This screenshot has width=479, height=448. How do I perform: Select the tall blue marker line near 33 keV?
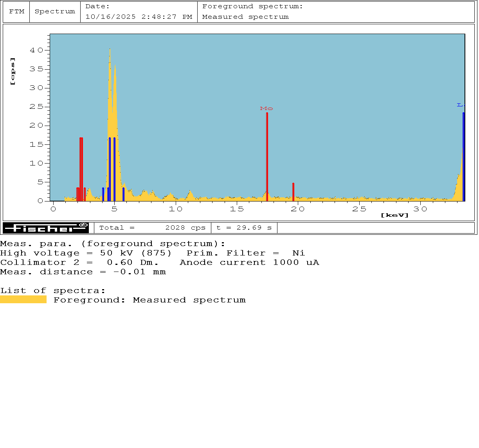[x=463, y=157]
